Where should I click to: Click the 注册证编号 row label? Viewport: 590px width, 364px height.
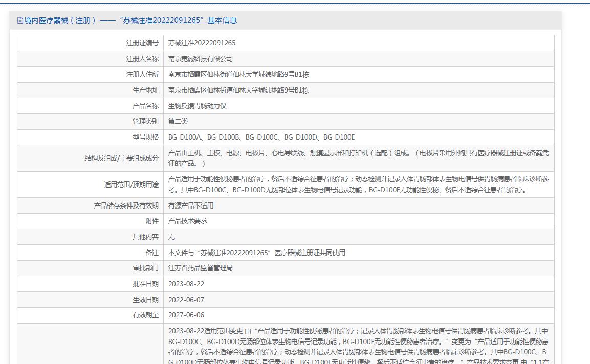(x=142, y=43)
